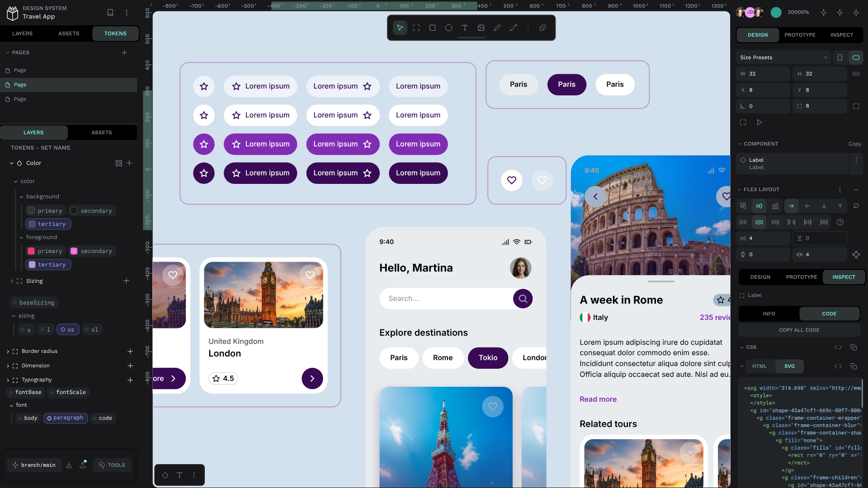
Task: Add a Color token with plus
Action: [x=129, y=163]
